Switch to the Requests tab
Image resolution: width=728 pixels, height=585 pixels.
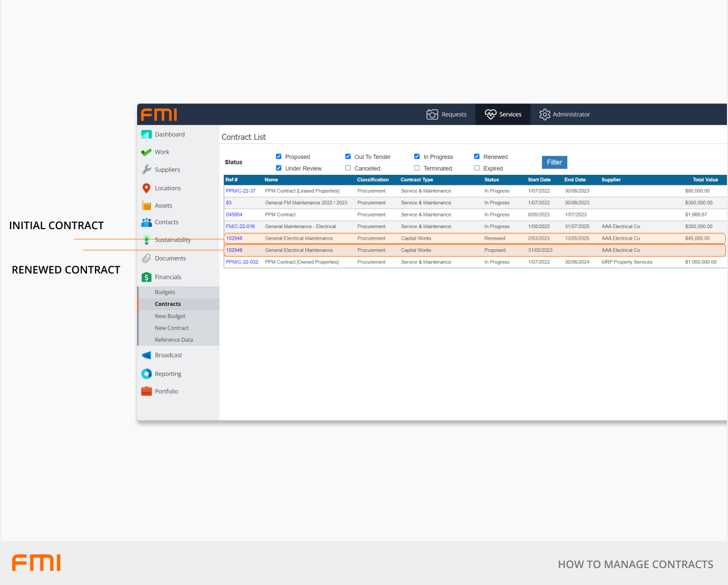pyautogui.click(x=447, y=115)
